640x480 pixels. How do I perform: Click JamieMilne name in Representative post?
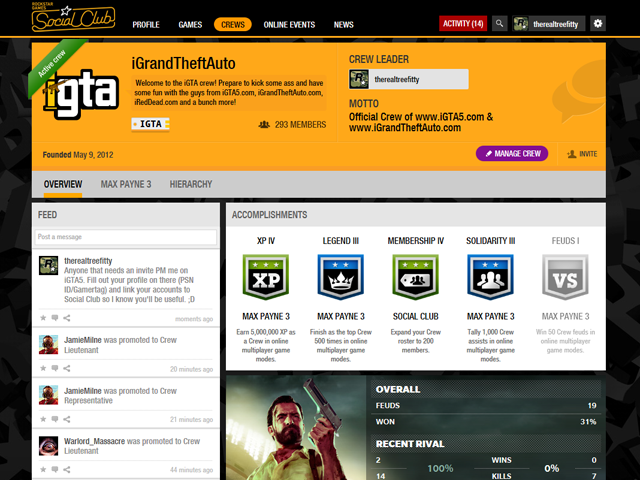[x=82, y=391]
